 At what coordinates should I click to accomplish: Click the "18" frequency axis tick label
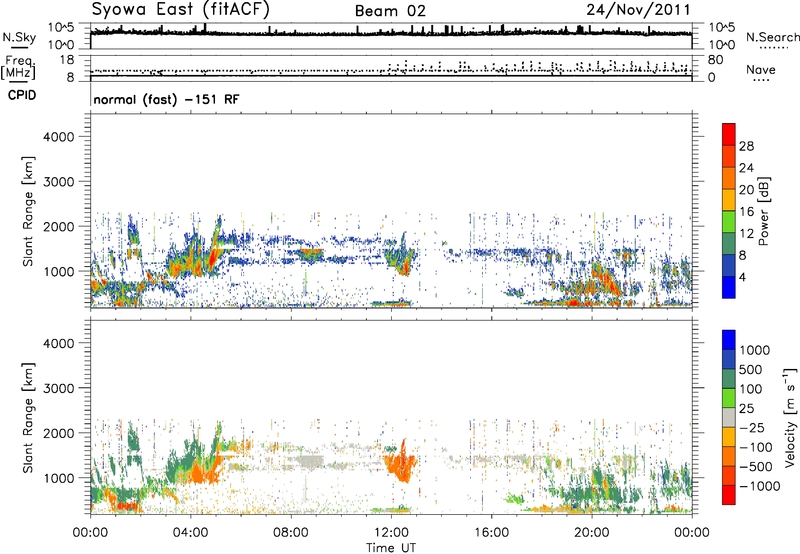67,60
